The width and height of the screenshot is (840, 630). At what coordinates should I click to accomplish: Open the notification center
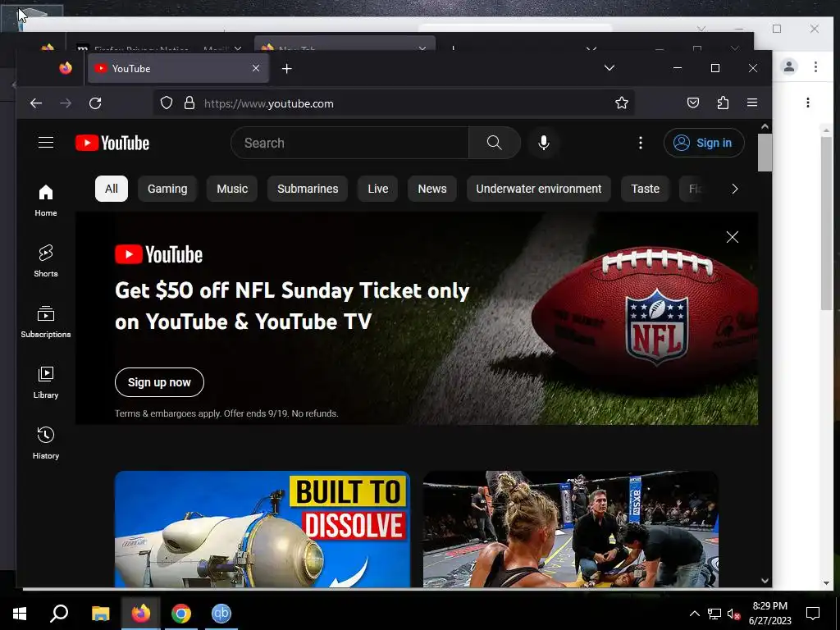click(813, 613)
